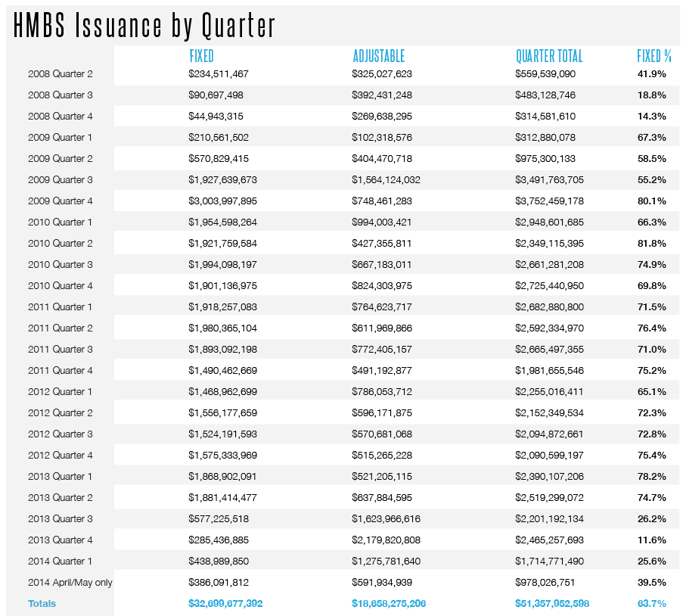Image resolution: width=686 pixels, height=616 pixels.
Task: Select the 63.7% total fixed percentage
Action: [652, 603]
